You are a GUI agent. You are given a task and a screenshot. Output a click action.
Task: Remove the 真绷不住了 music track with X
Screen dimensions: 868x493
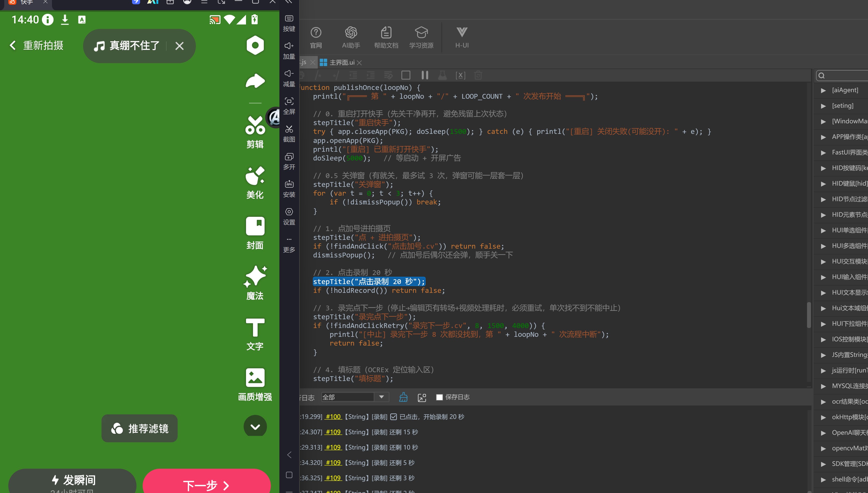[179, 46]
